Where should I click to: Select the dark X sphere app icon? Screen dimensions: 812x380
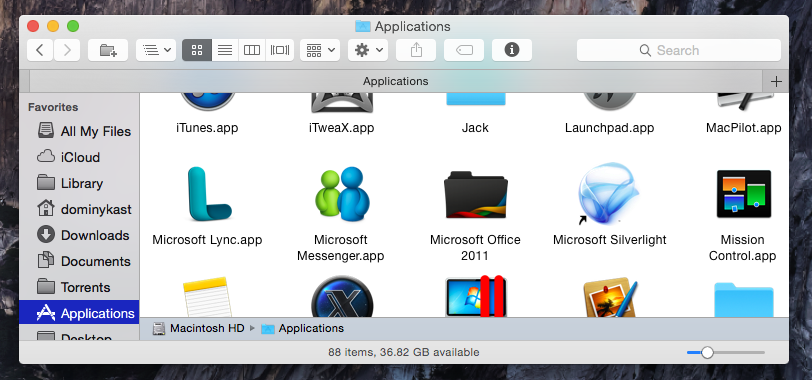[342, 297]
